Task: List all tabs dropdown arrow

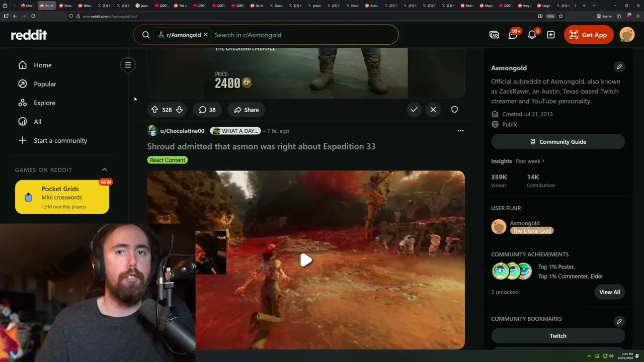Action: tap(594, 6)
